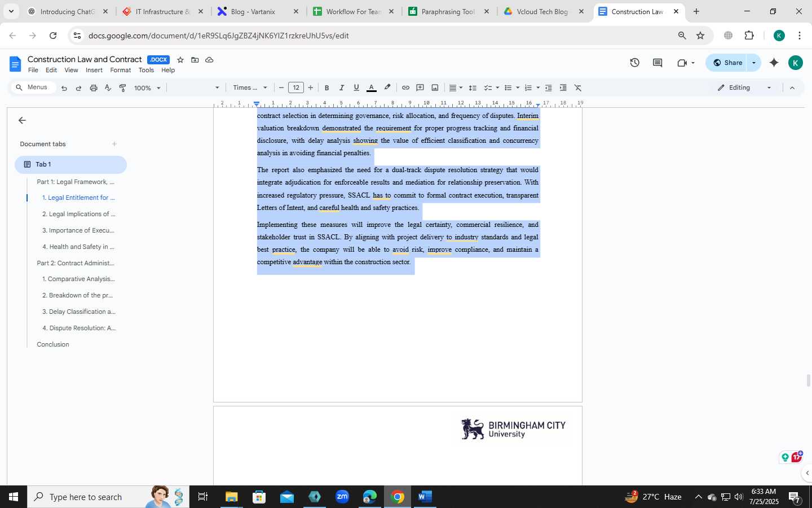
Task: Click the Print icon
Action: 94,88
